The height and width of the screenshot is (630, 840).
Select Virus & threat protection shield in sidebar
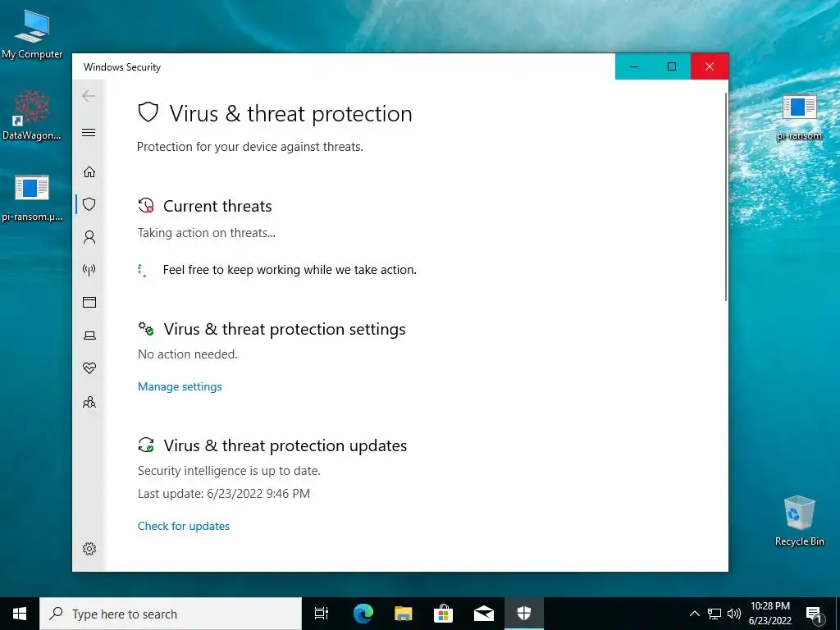89,204
